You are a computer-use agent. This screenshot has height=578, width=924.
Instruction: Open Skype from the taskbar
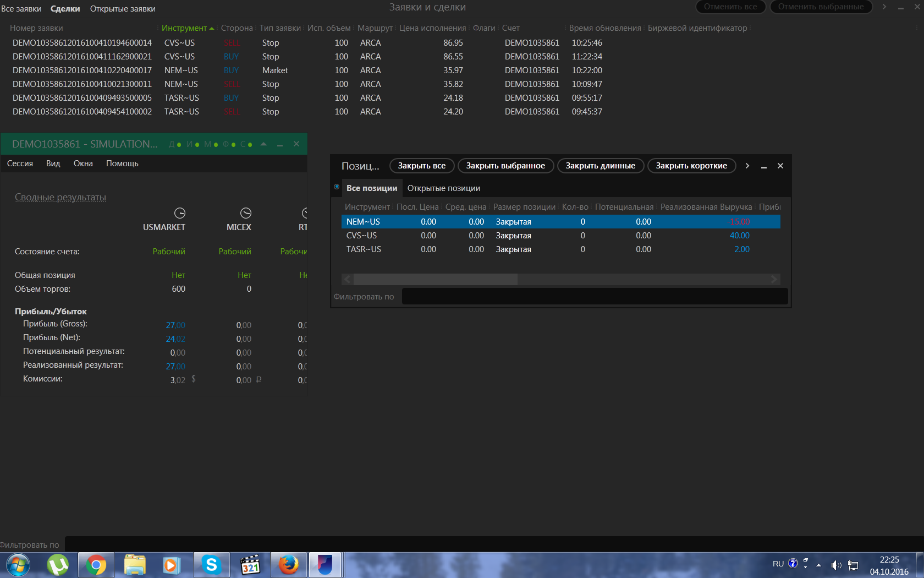(x=211, y=565)
